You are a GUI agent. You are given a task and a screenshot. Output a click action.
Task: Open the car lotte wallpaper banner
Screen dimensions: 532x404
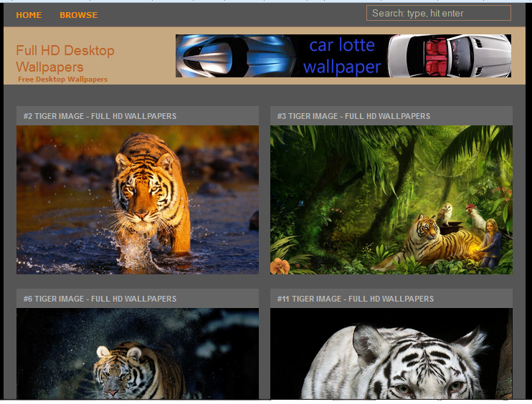tap(343, 56)
